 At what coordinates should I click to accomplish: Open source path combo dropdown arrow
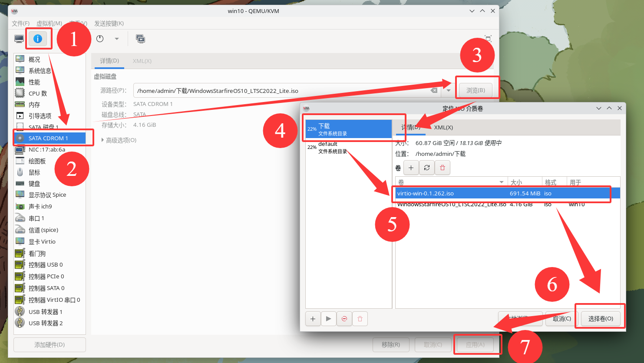448,91
